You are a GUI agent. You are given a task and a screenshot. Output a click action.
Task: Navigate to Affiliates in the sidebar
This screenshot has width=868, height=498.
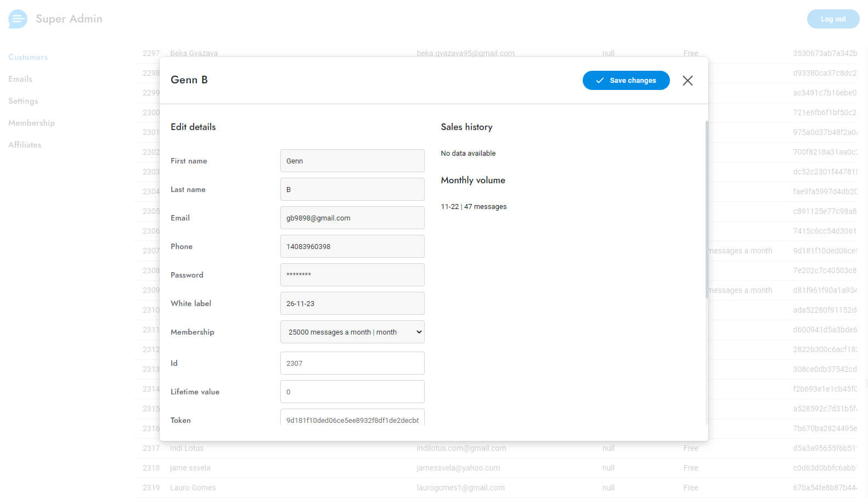pos(25,145)
